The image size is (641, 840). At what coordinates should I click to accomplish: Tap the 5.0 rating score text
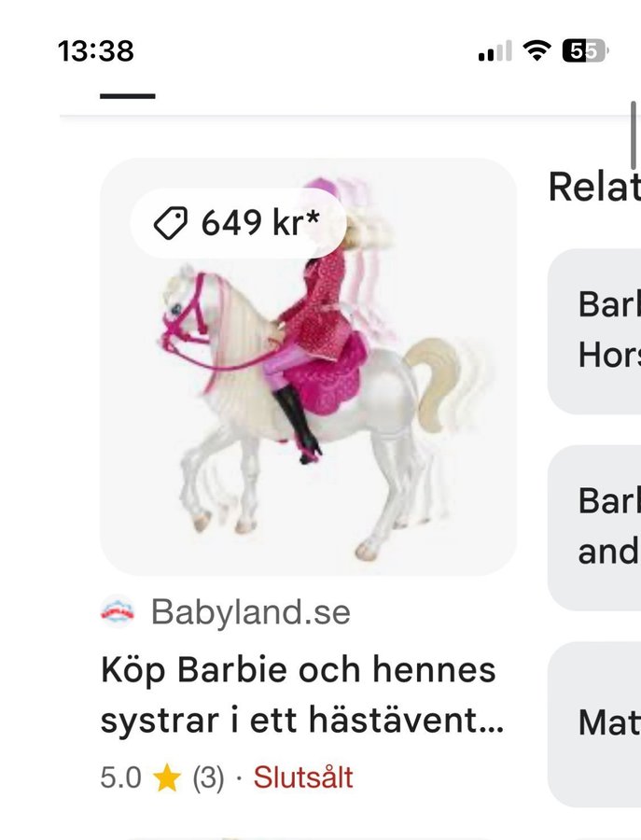click(x=121, y=777)
